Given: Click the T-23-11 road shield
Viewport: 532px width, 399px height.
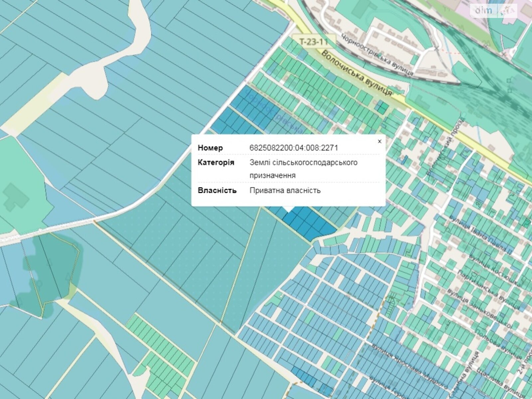Looking at the screenshot, I should [314, 42].
